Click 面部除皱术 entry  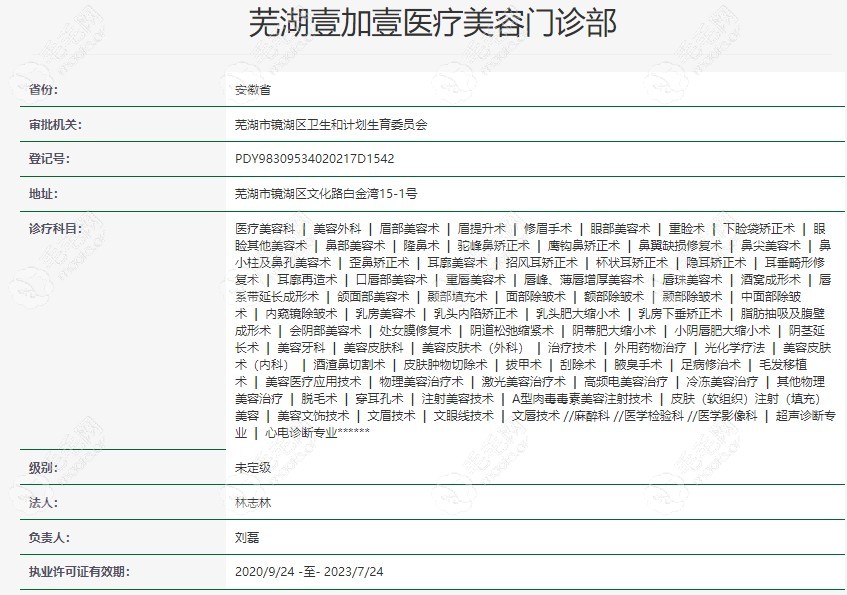click(536, 297)
